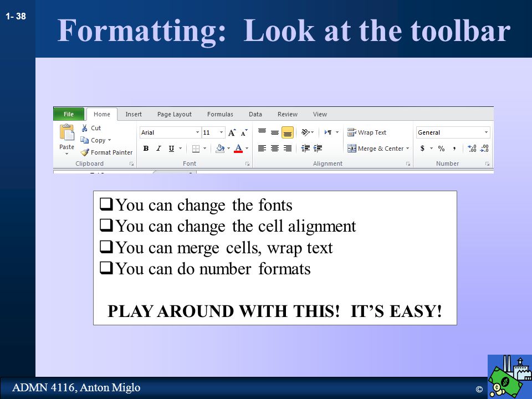
Task: Switch to the Data tab
Action: point(255,114)
